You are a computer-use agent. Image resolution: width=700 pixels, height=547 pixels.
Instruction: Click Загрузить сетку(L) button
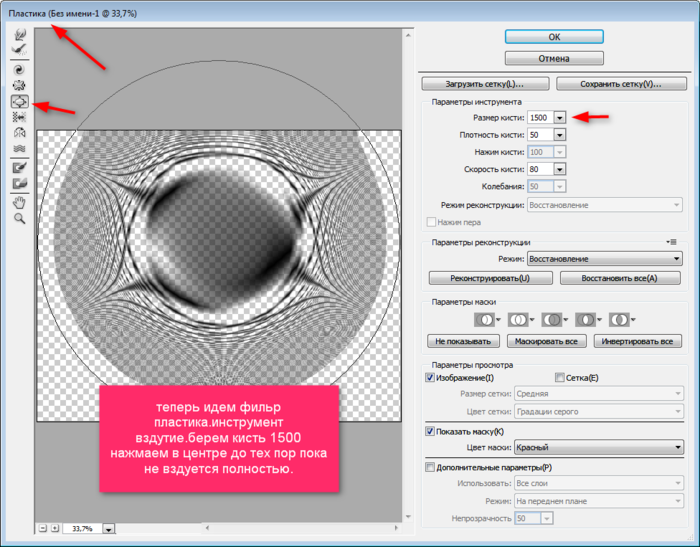click(485, 84)
